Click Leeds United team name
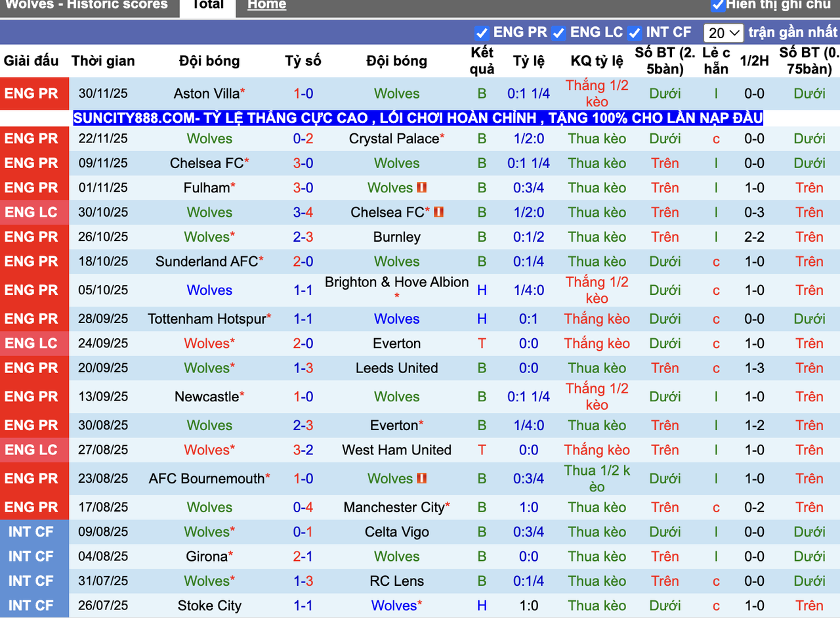Image resolution: width=840 pixels, height=618 pixels. (397, 368)
